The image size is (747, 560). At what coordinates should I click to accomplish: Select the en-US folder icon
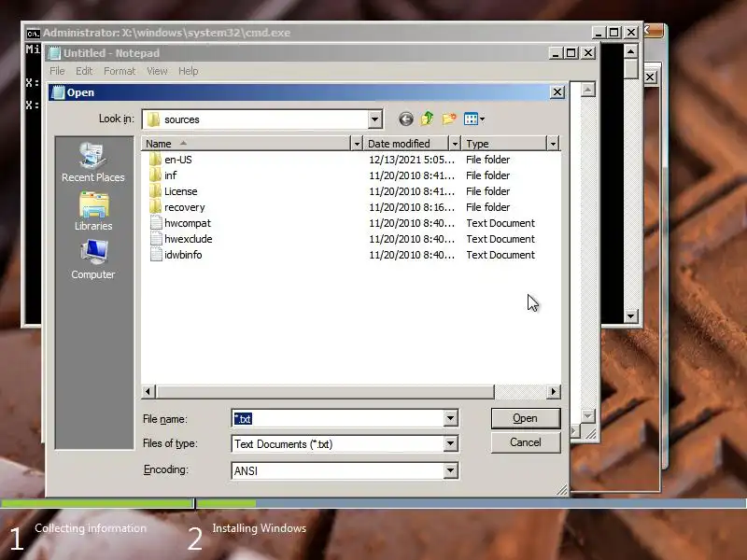pos(155,160)
